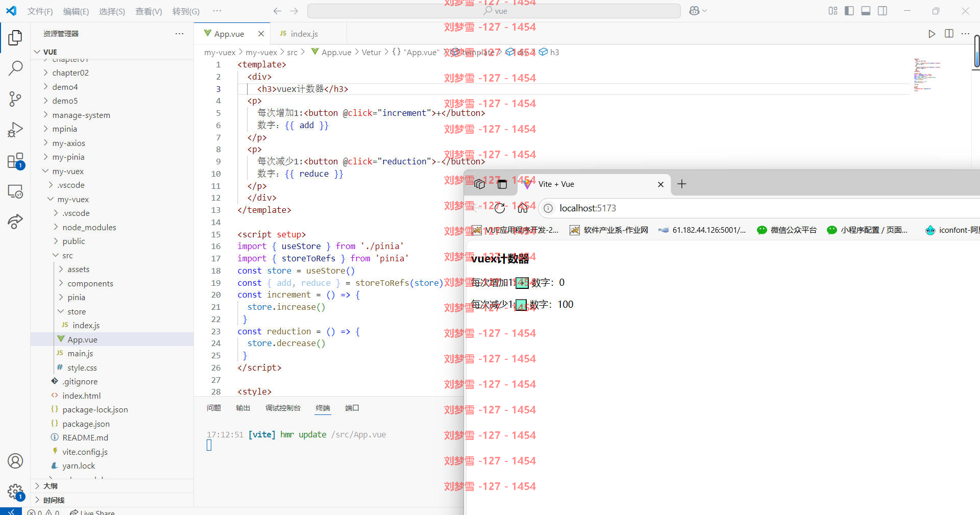Open the Search view in activity bar
Image resolution: width=980 pixels, height=515 pixels.
coord(15,67)
